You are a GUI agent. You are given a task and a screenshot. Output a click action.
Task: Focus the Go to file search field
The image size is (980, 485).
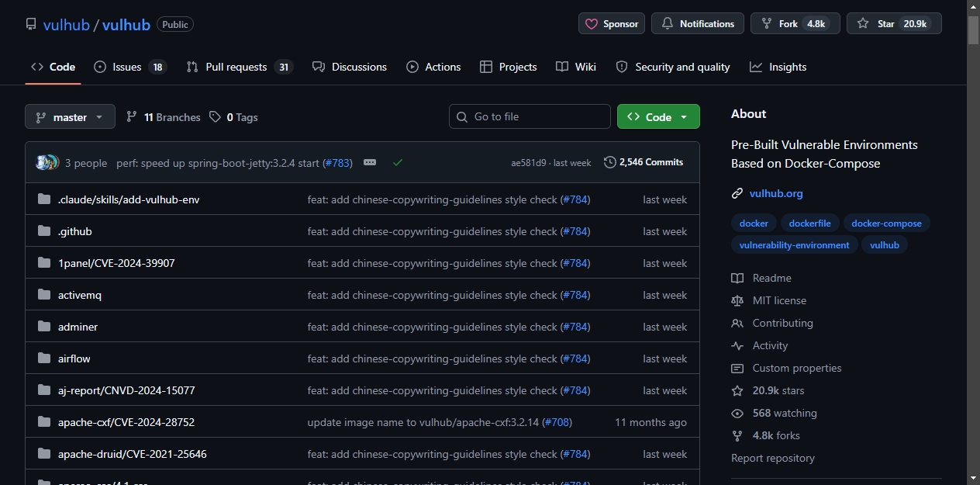(x=530, y=116)
